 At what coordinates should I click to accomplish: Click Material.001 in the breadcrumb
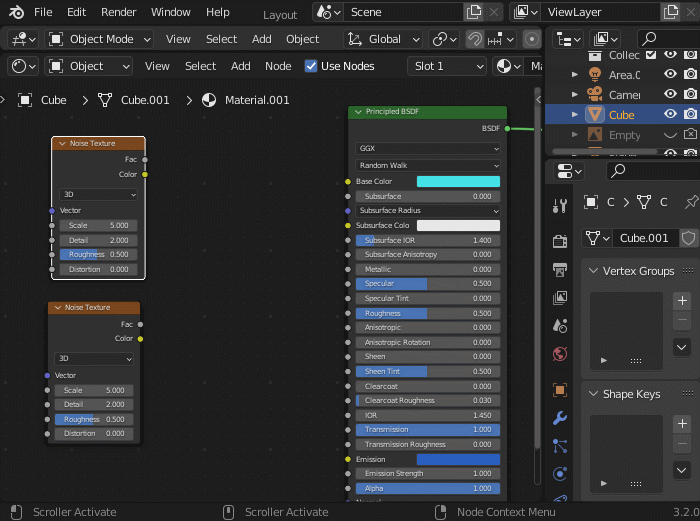[x=256, y=100]
